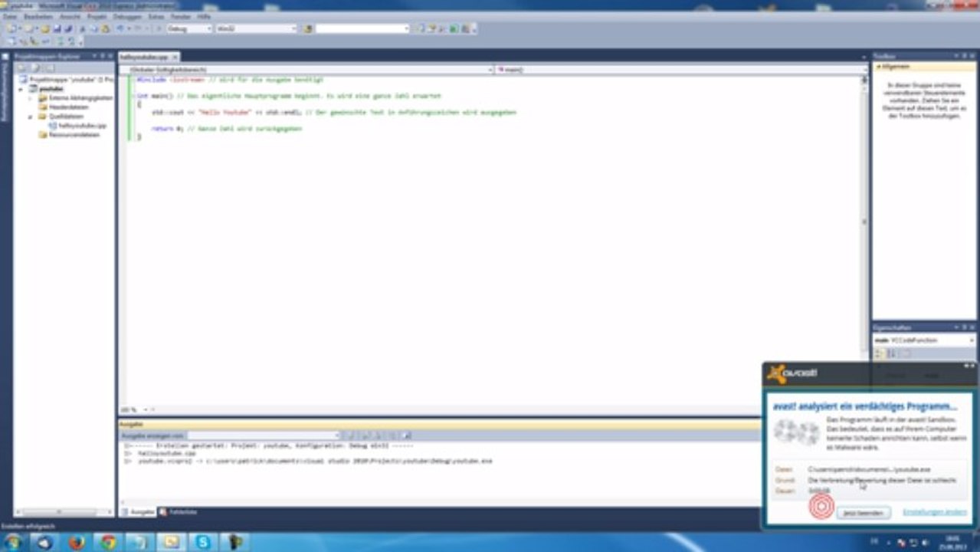Click the empty search combo box in toolbar
Viewport: 980px width, 552px height.
point(362,29)
